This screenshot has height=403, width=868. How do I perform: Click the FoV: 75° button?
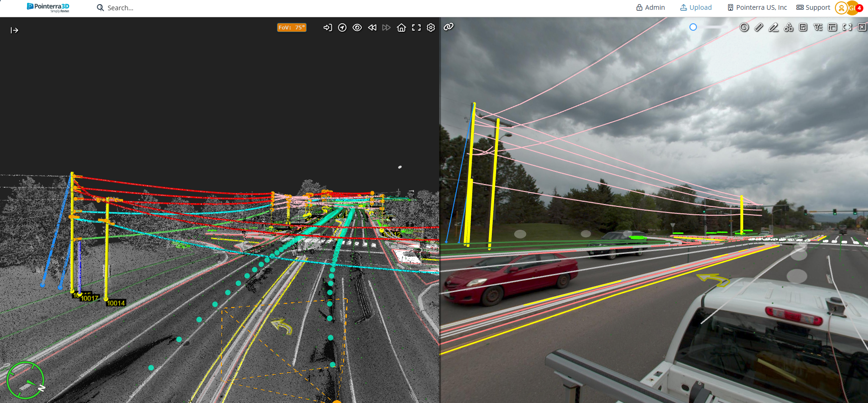(x=291, y=27)
